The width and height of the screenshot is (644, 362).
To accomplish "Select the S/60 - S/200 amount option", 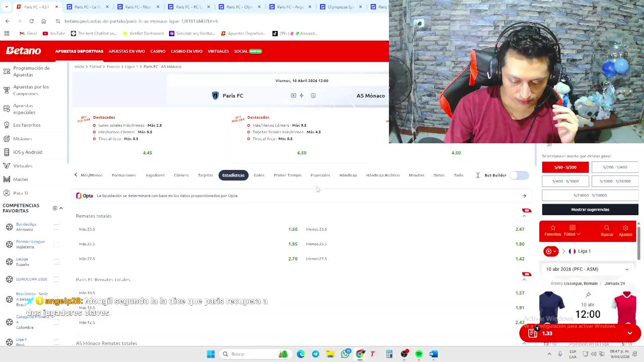I will click(x=565, y=167).
